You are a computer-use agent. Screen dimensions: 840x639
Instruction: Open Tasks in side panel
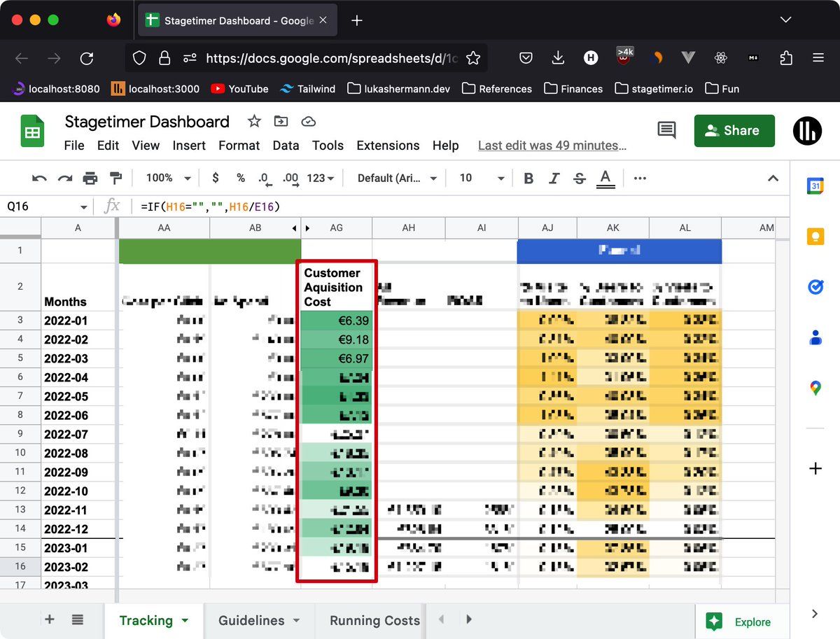tap(815, 287)
